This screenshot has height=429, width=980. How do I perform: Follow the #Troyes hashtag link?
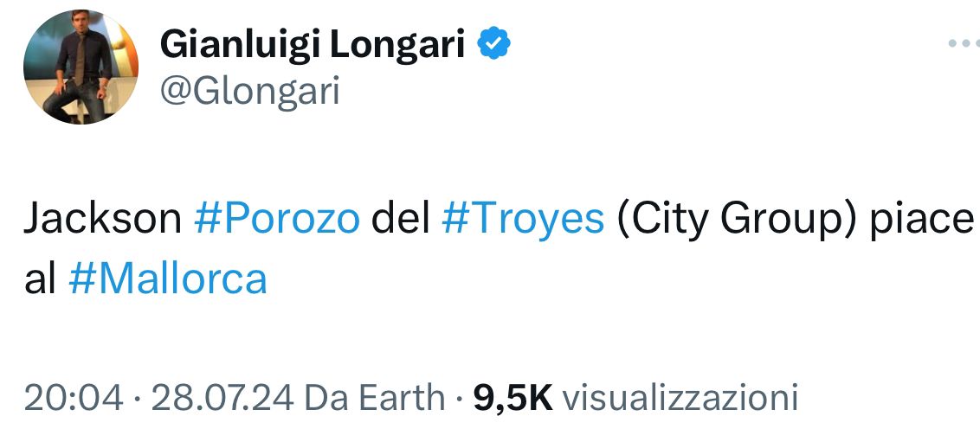(523, 219)
